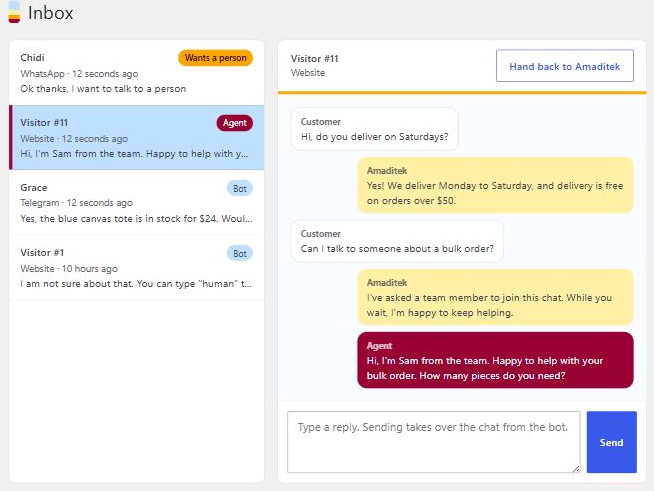
Task: Click the 'I am not sure about that' preview
Action: pos(136,284)
